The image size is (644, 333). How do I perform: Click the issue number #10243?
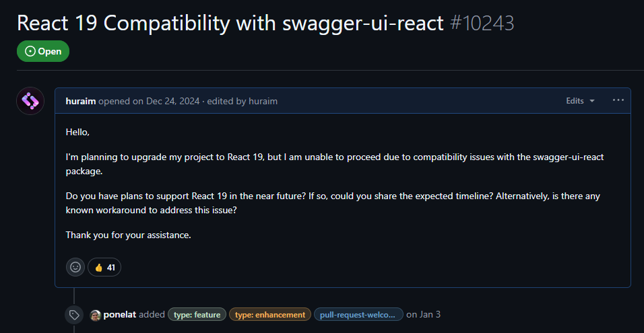(x=482, y=23)
